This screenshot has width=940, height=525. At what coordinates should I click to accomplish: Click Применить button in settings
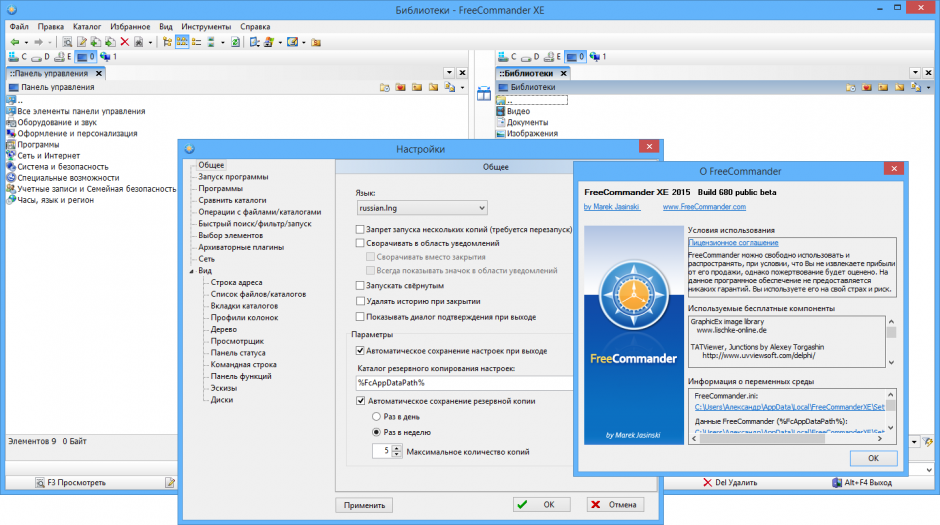click(x=364, y=505)
